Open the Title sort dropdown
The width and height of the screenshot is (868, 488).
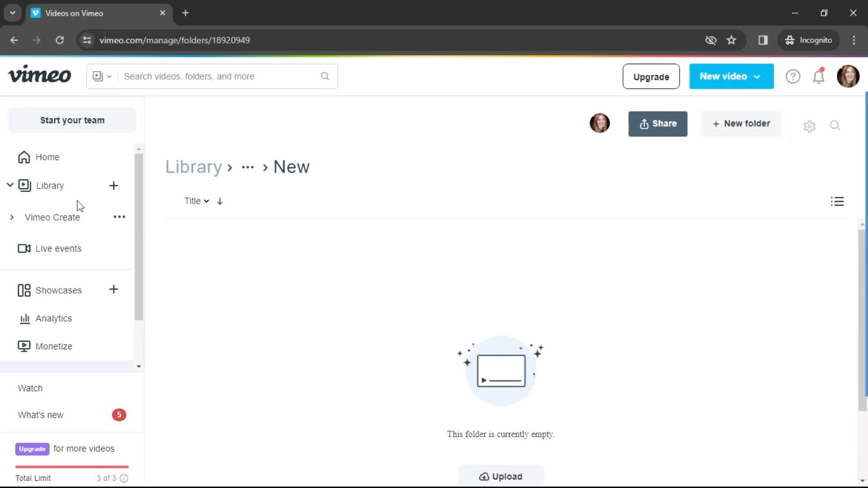click(x=197, y=201)
